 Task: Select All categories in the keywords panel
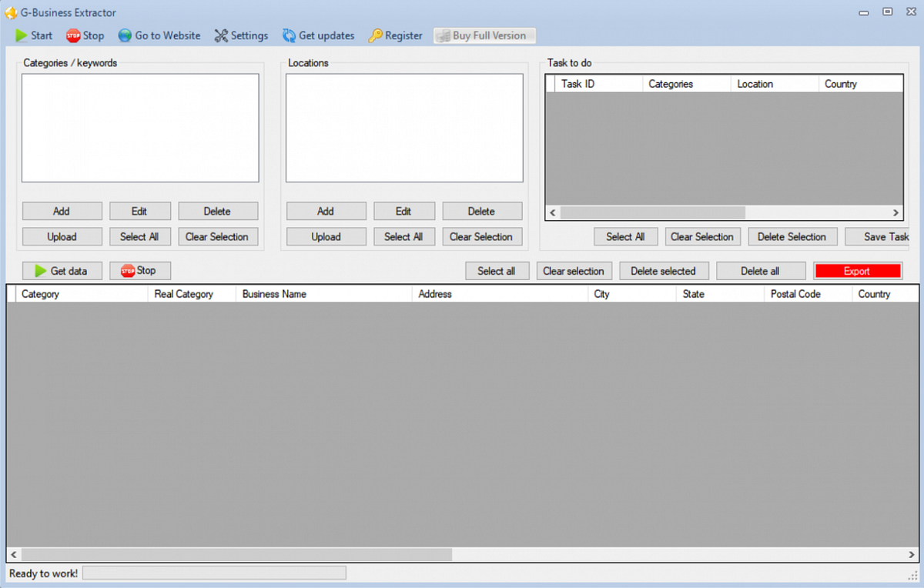pyautogui.click(x=139, y=236)
